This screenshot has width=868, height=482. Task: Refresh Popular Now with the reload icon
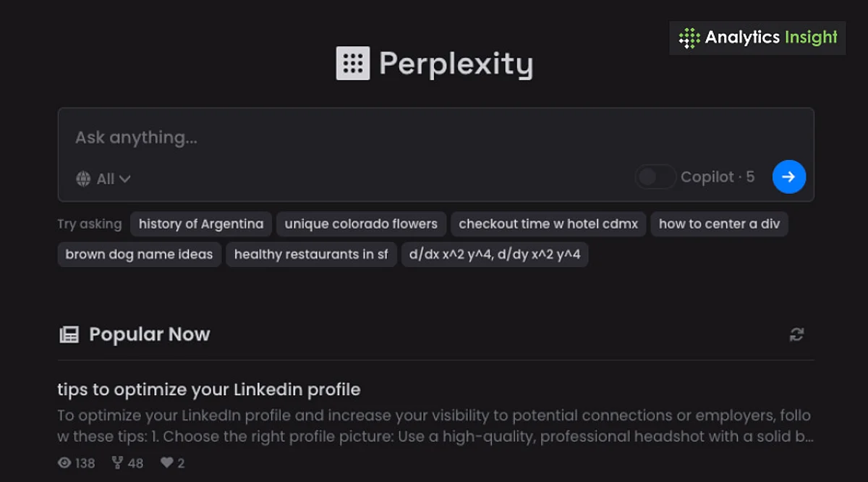click(x=797, y=334)
